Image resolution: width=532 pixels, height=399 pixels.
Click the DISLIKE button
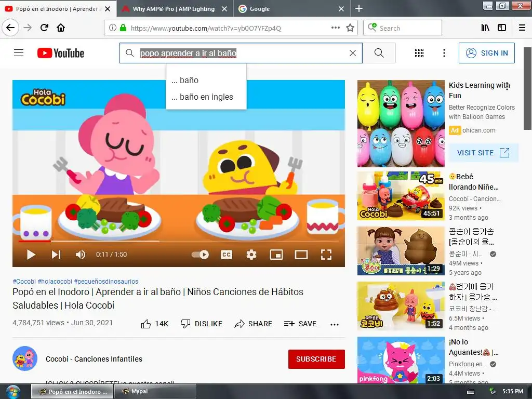pos(201,324)
